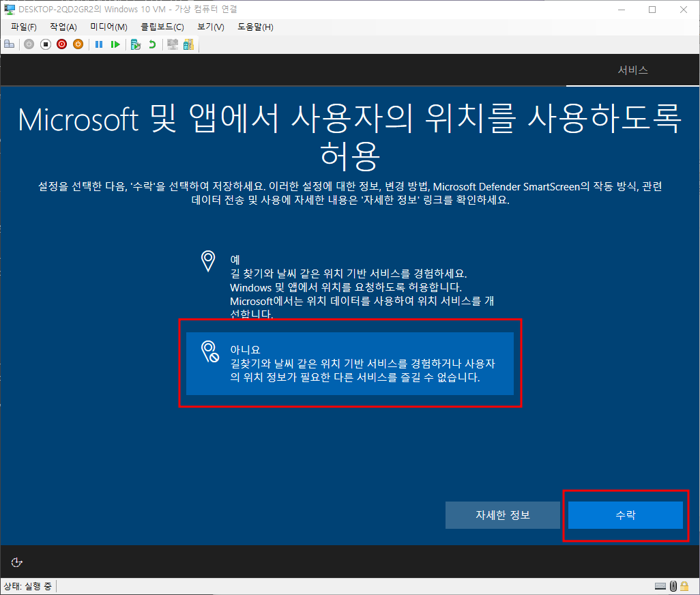Screen dimensions: 700x595
Task: Revert the VM with the green undo arrow
Action: coord(152,44)
